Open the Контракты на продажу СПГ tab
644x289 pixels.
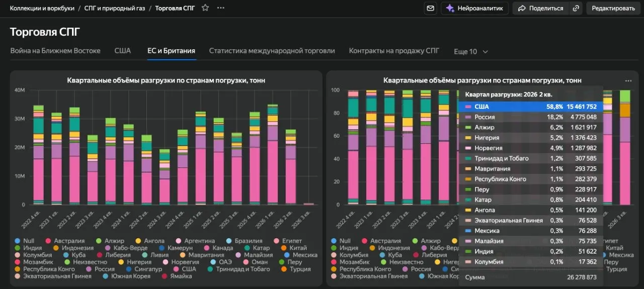[394, 51]
